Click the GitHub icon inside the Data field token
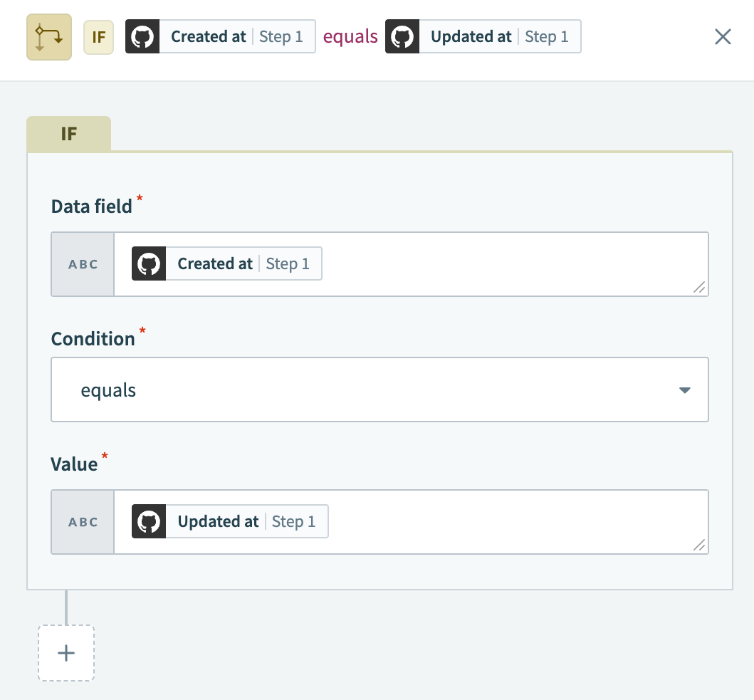The height and width of the screenshot is (700, 754). (x=148, y=263)
